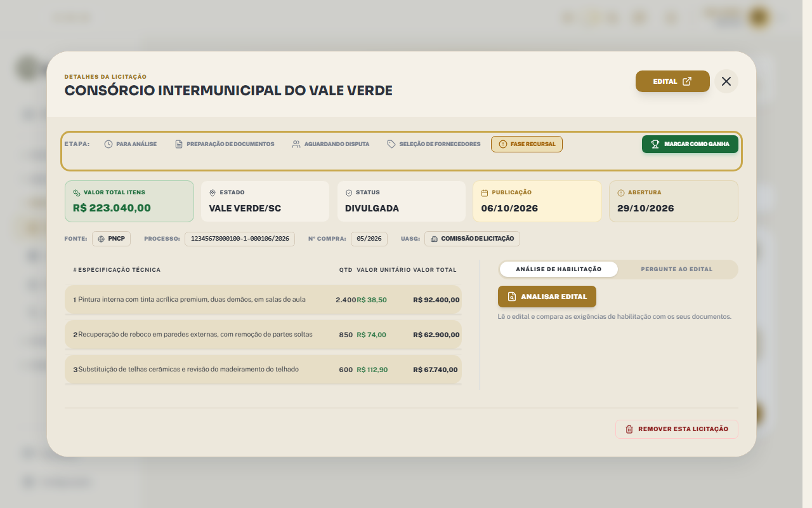Viewport: 812px width, 508px height.
Task: Click the opening date 29/10/2026
Action: (646, 208)
